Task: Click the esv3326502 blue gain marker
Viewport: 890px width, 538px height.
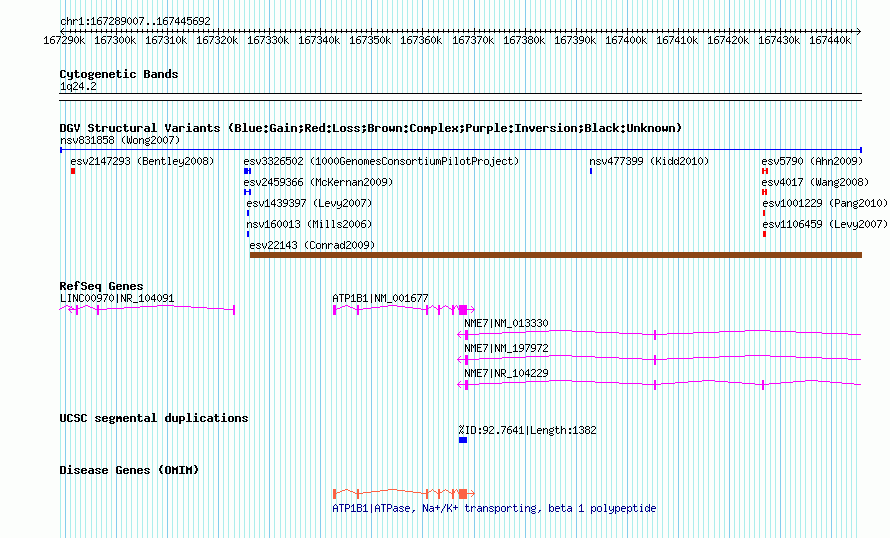Action: click(247, 171)
